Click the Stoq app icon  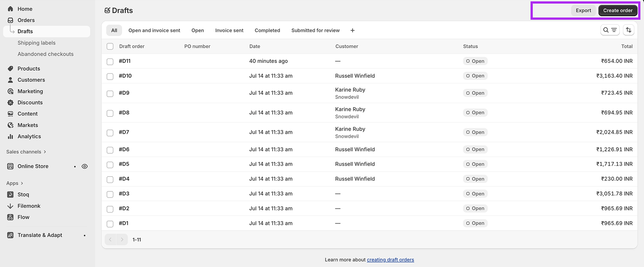pyautogui.click(x=10, y=194)
